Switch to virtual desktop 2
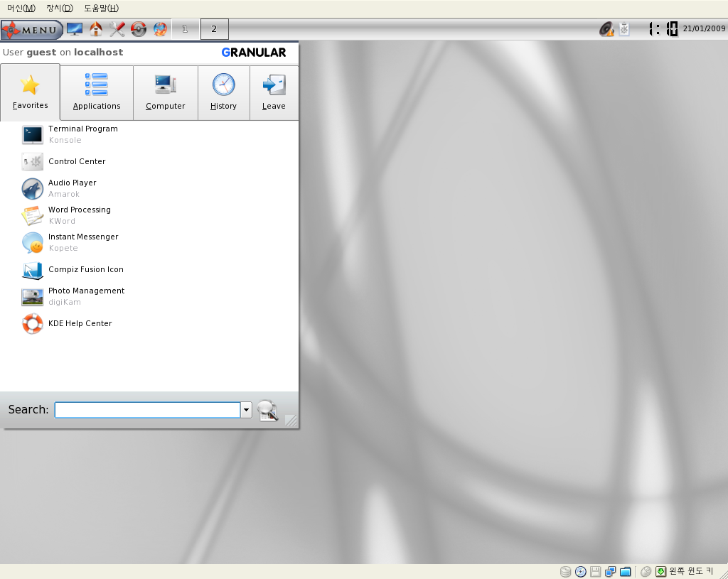Image resolution: width=728 pixels, height=579 pixels. pyautogui.click(x=214, y=29)
